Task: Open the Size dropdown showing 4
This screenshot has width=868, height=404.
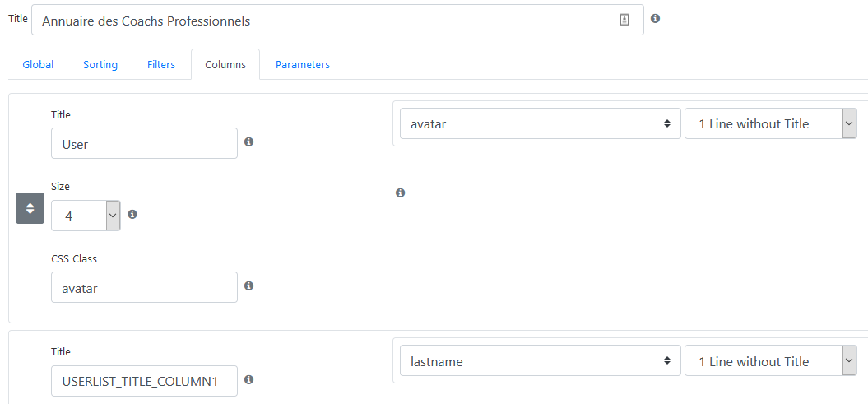Action: click(86, 216)
